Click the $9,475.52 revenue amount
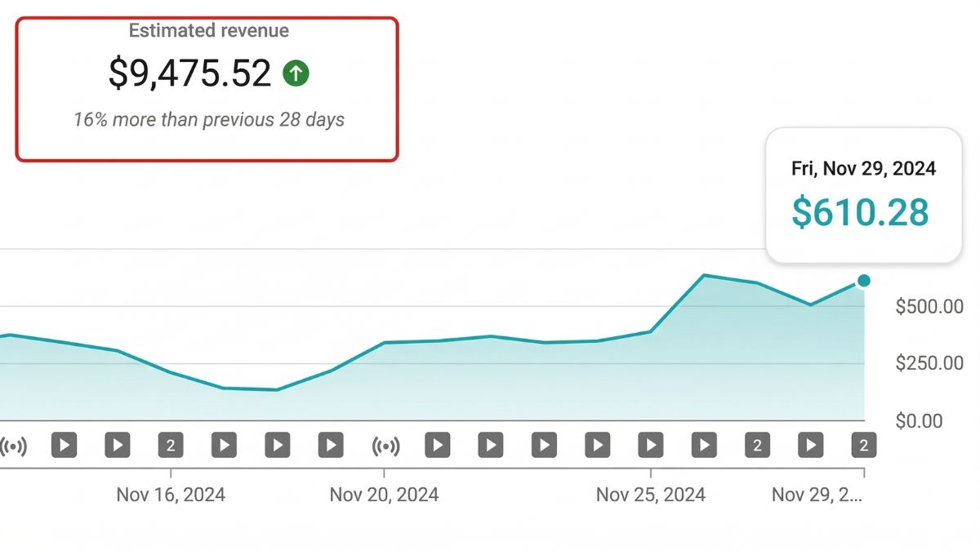The width and height of the screenshot is (980, 551). pos(189,74)
